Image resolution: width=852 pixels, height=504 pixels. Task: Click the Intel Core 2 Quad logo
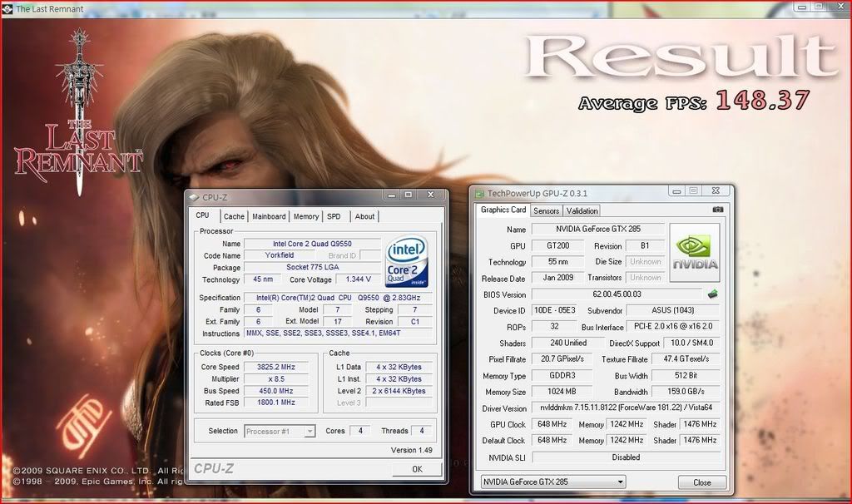407,261
